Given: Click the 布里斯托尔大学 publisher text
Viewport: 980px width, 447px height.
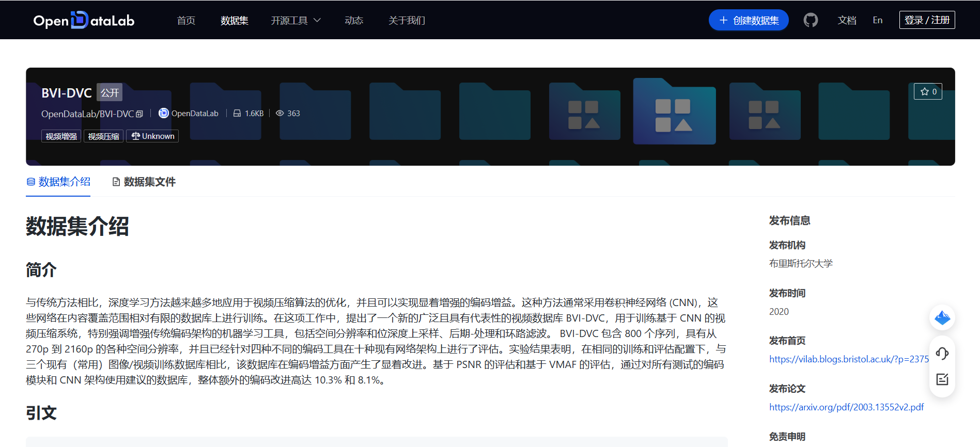Looking at the screenshot, I should [x=801, y=264].
